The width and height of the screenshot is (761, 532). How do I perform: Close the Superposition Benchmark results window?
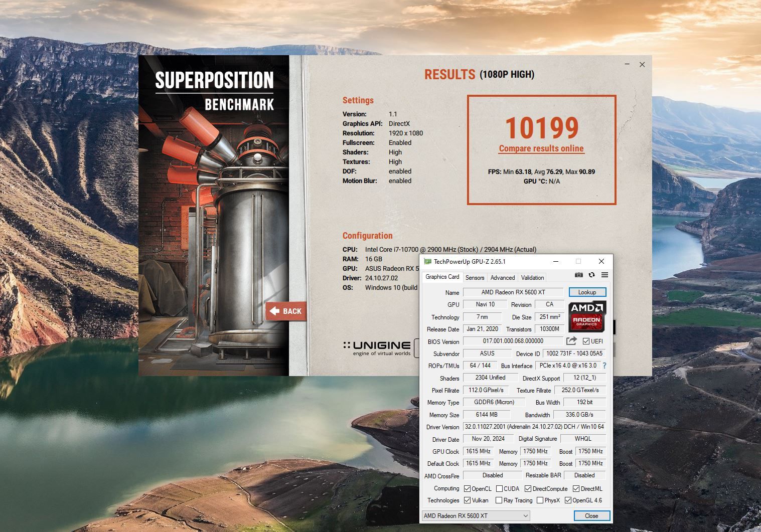(x=642, y=64)
